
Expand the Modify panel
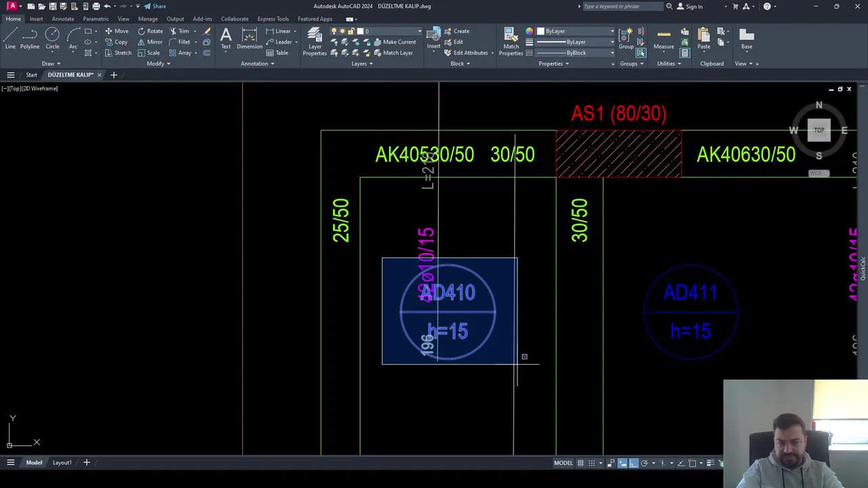pyautogui.click(x=159, y=64)
